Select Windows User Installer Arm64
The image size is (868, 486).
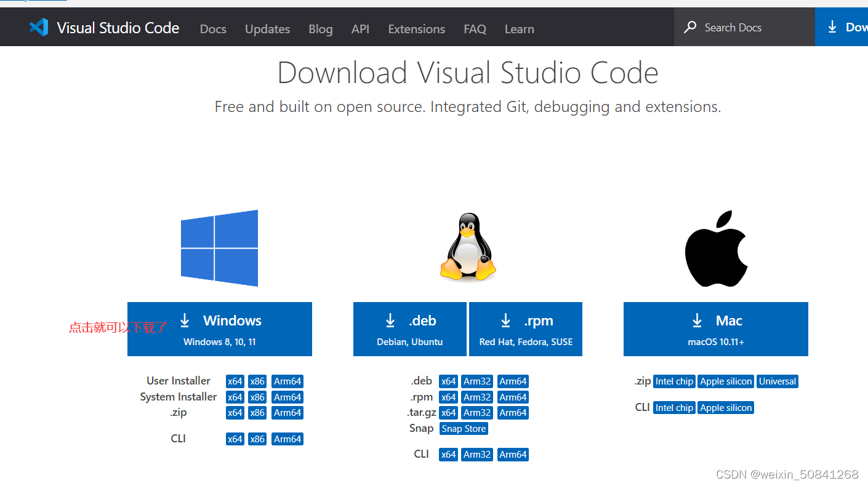287,381
